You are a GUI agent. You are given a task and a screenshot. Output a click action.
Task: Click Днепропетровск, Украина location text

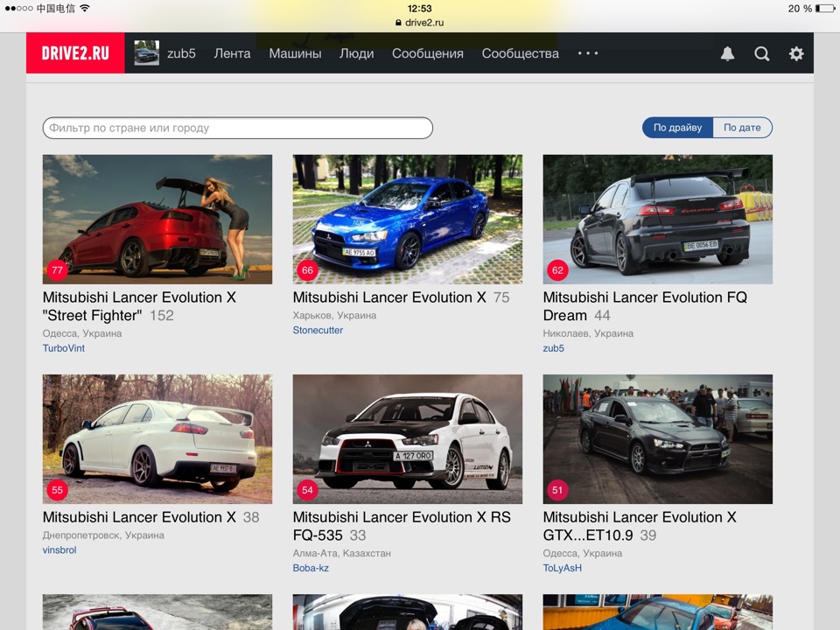pyautogui.click(x=103, y=535)
